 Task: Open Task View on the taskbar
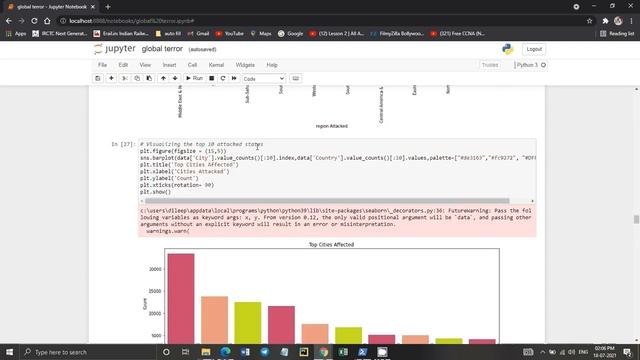(x=185, y=352)
